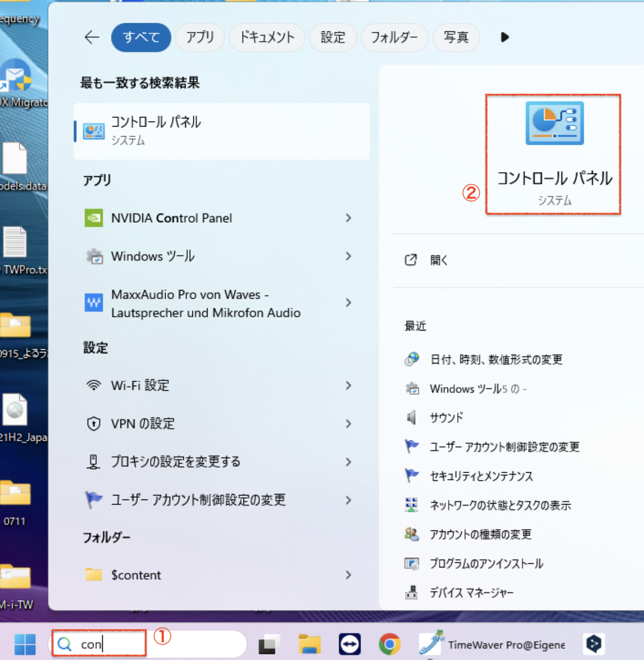Open Google Chrome from the taskbar
The width and height of the screenshot is (644, 660).
[389, 644]
